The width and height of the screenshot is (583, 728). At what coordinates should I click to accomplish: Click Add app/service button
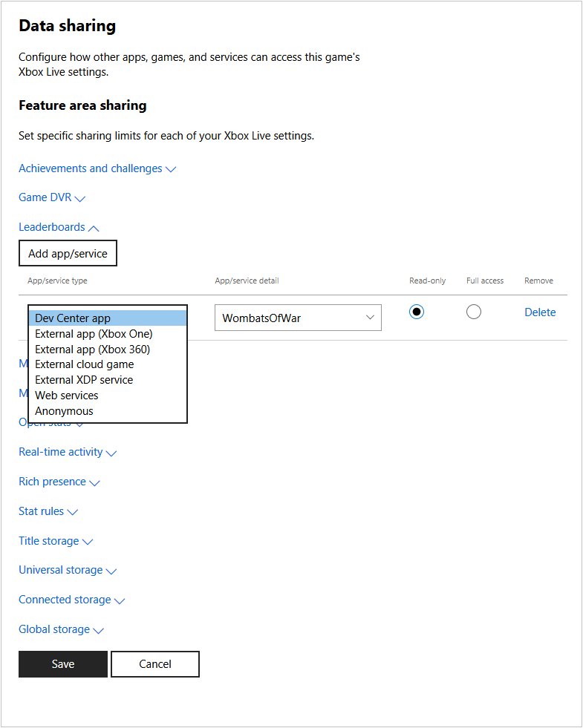click(68, 254)
